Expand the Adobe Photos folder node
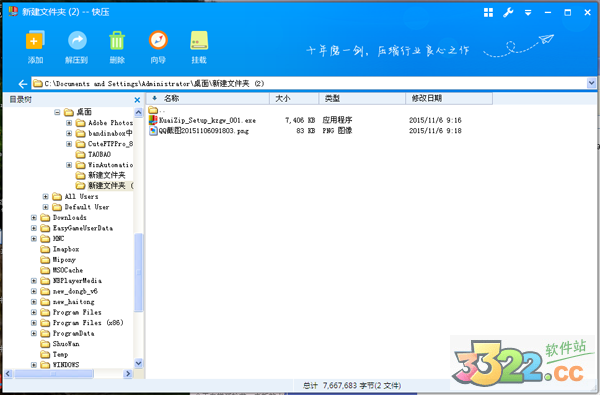This screenshot has height=395, width=600. [69, 123]
